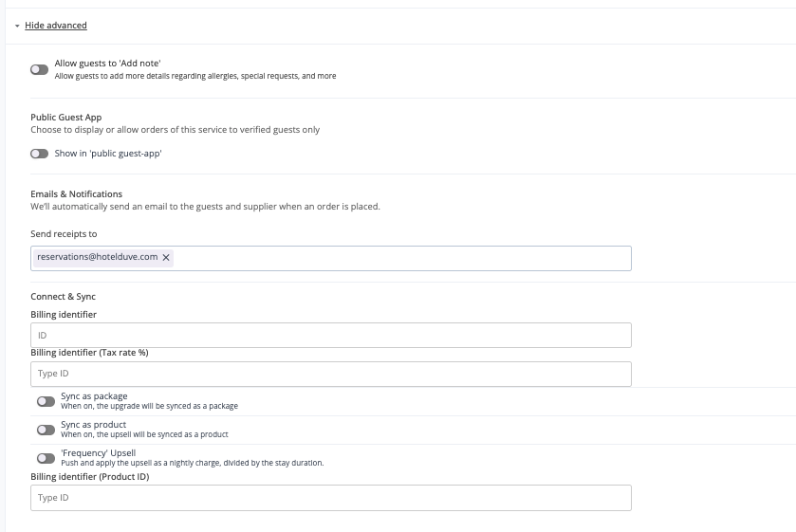
Task: Click Allow guests to 'Add note' label
Action: point(107,64)
